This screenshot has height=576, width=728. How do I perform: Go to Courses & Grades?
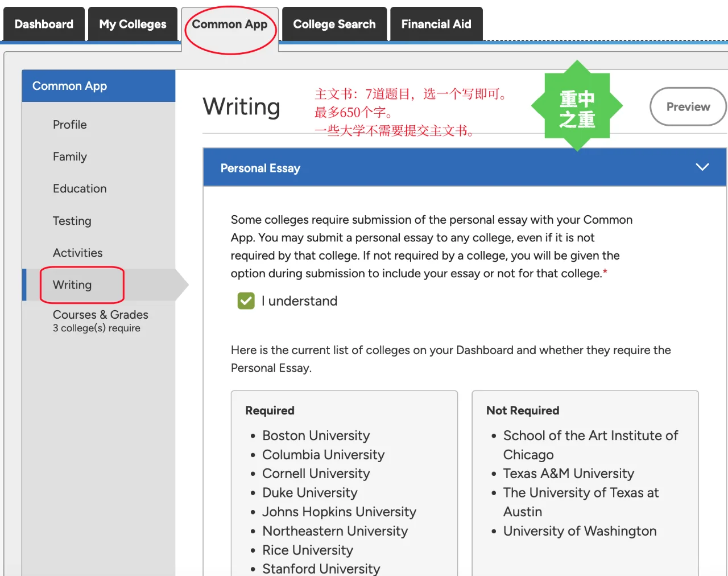tap(100, 315)
